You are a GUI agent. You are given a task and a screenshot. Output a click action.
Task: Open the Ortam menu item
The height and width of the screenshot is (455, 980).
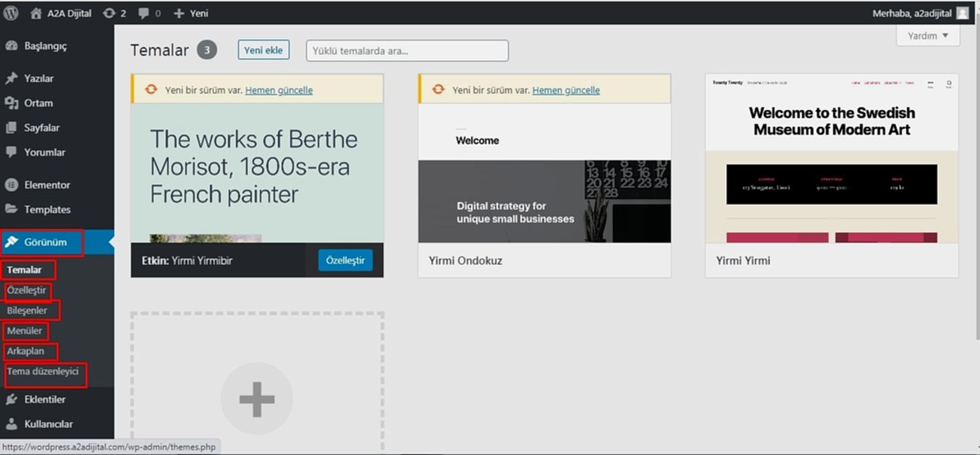point(56,103)
